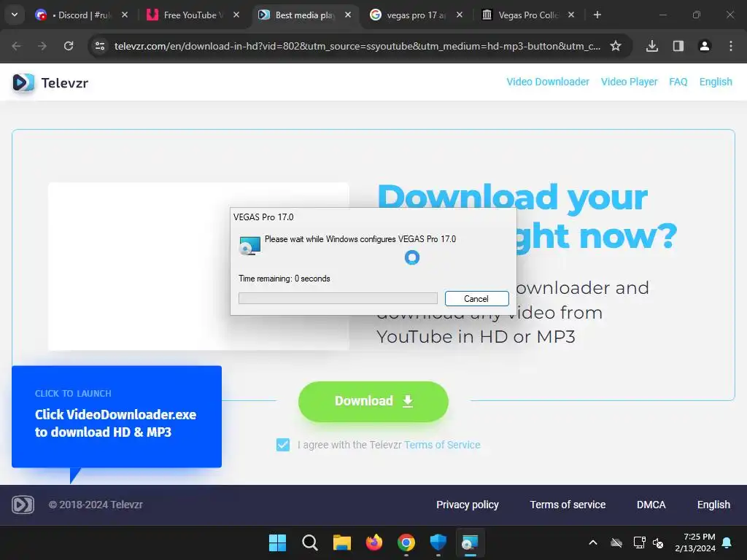
Task: Open the English language selector in footer
Action: (x=713, y=505)
